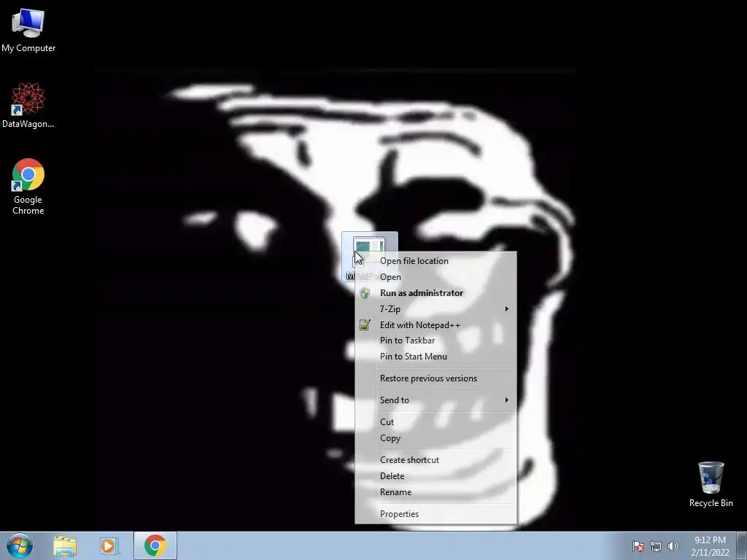The image size is (747, 560).
Task: Click the Recycle Bin label text
Action: pyautogui.click(x=711, y=503)
